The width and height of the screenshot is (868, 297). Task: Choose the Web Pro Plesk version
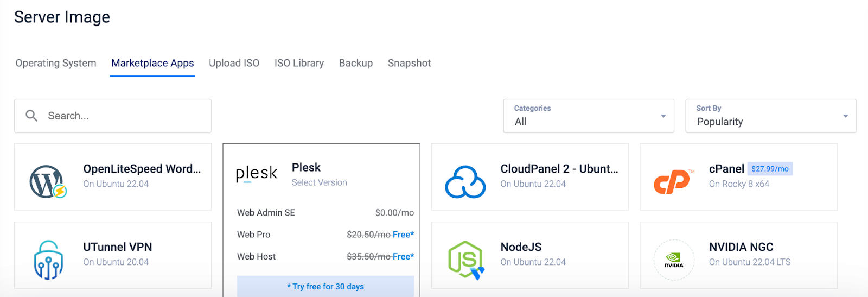tap(325, 235)
